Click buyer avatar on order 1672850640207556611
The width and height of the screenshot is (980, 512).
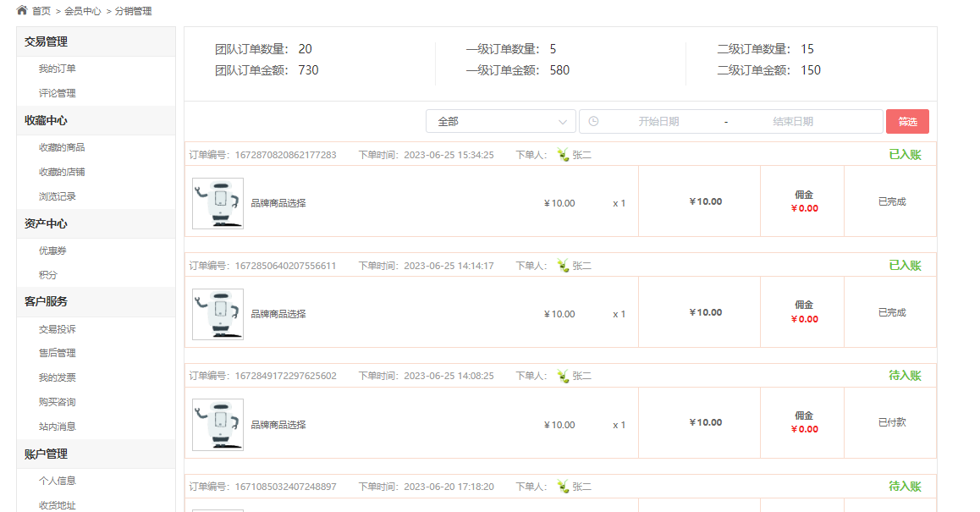563,266
